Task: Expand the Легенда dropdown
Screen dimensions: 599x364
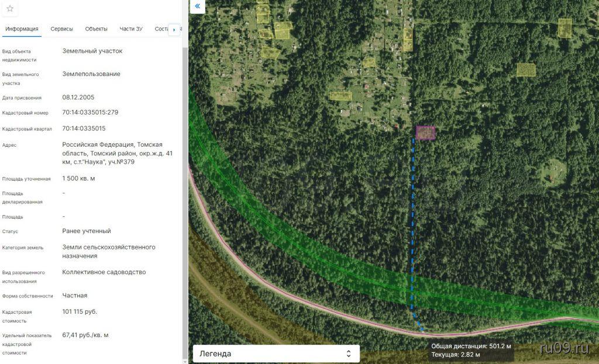Action: 276,353
